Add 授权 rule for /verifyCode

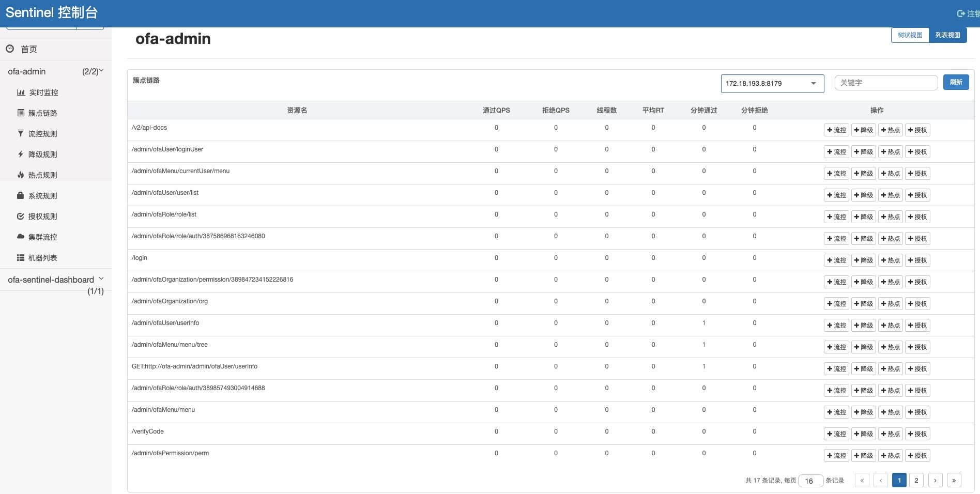pyautogui.click(x=917, y=434)
